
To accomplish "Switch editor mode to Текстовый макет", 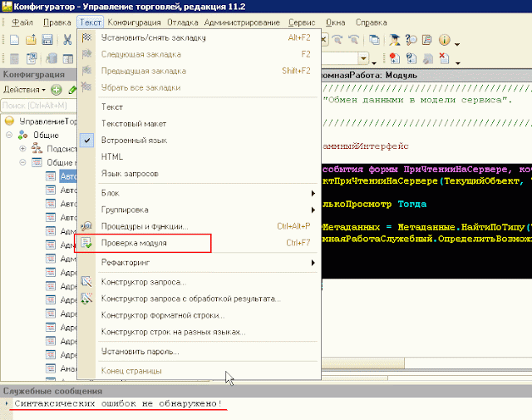I will pyautogui.click(x=134, y=124).
